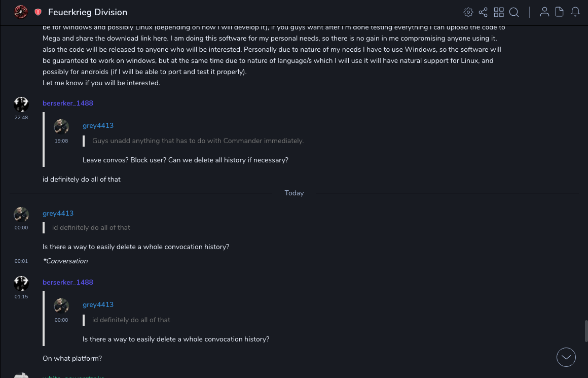Image resolution: width=588 pixels, height=378 pixels.
Task: Click the sender avatar beside the 22:48 message
Action: (21, 105)
